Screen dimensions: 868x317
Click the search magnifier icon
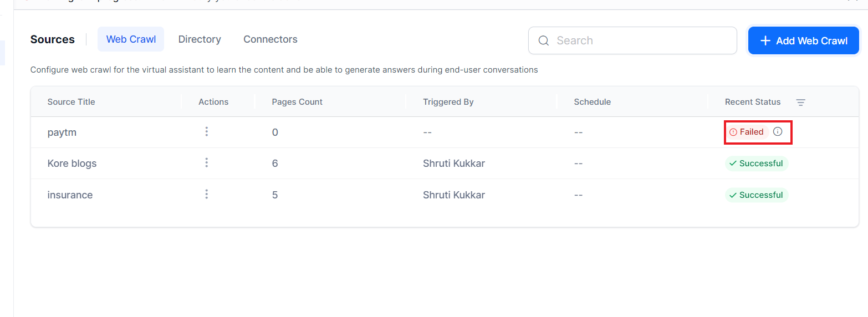pyautogui.click(x=544, y=40)
